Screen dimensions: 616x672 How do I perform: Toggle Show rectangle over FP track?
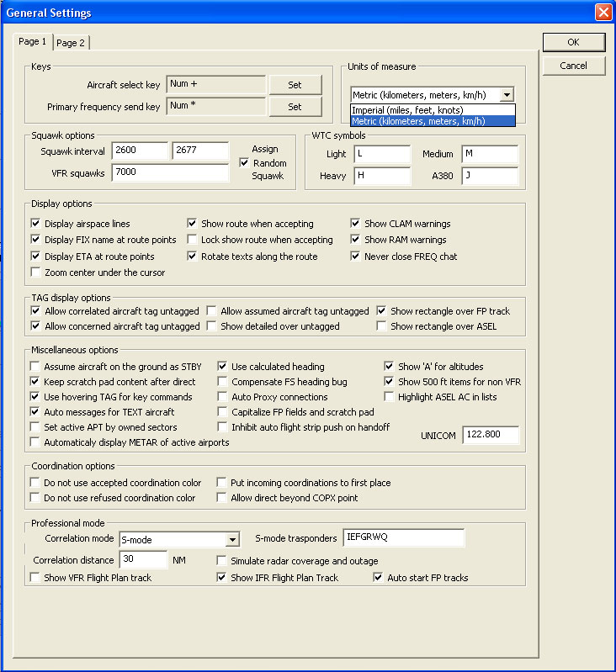pos(381,310)
